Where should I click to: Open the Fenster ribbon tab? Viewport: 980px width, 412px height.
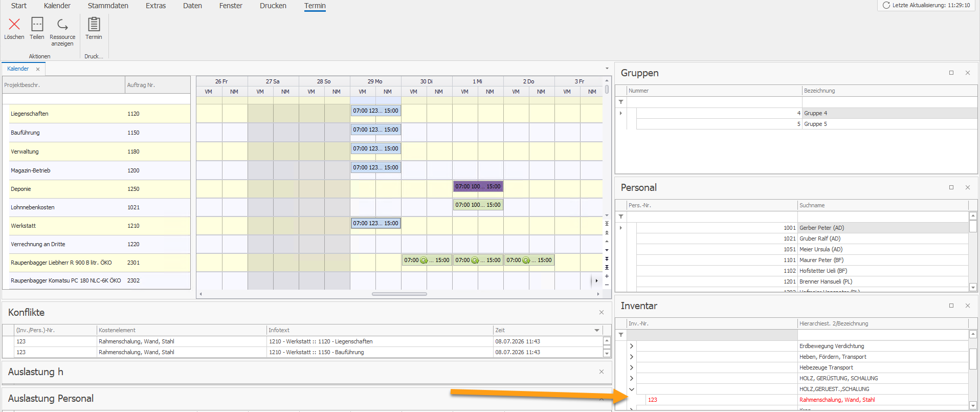(231, 6)
